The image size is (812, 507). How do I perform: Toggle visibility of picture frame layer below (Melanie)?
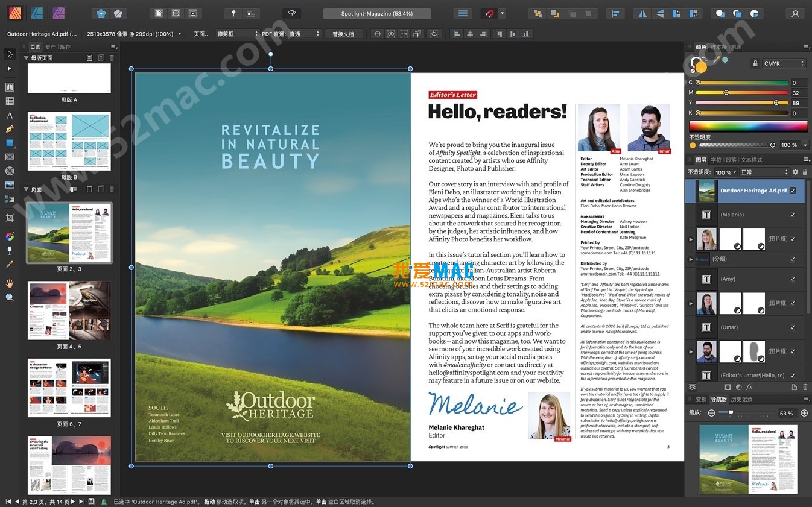tap(793, 239)
